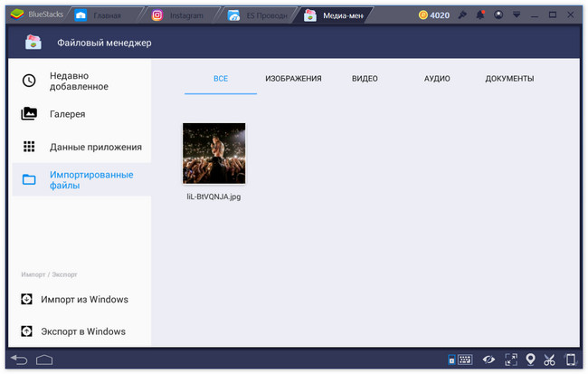
Task: Open the title bar dropdown arrow menu
Action: click(x=517, y=14)
